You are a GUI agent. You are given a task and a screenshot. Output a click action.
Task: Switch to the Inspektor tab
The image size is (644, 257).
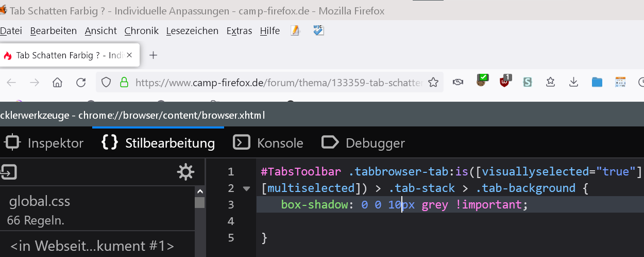click(44, 142)
